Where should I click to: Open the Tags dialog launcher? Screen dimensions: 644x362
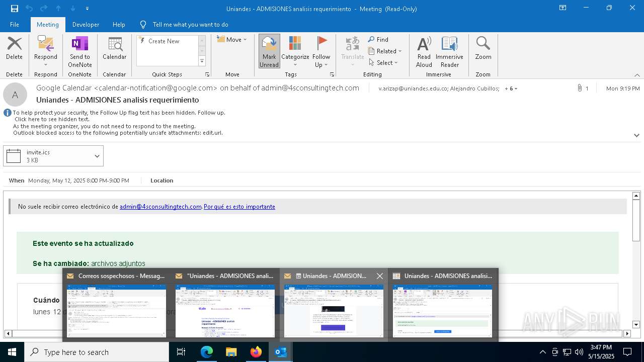pos(332,74)
